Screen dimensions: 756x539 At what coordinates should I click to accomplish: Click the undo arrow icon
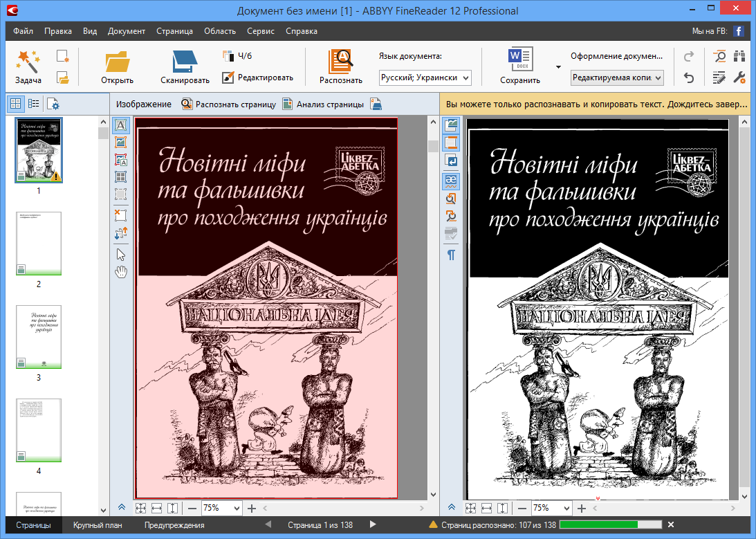689,77
